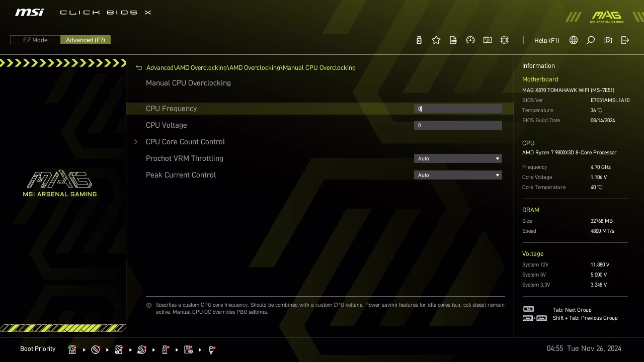The height and width of the screenshot is (362, 644).
Task: Click the Motherboard section heading
Action: pos(540,79)
